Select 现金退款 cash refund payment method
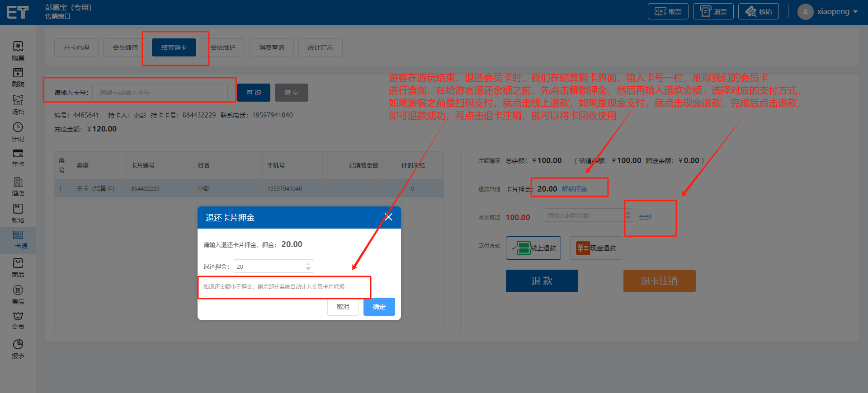The image size is (868, 393). pos(596,248)
